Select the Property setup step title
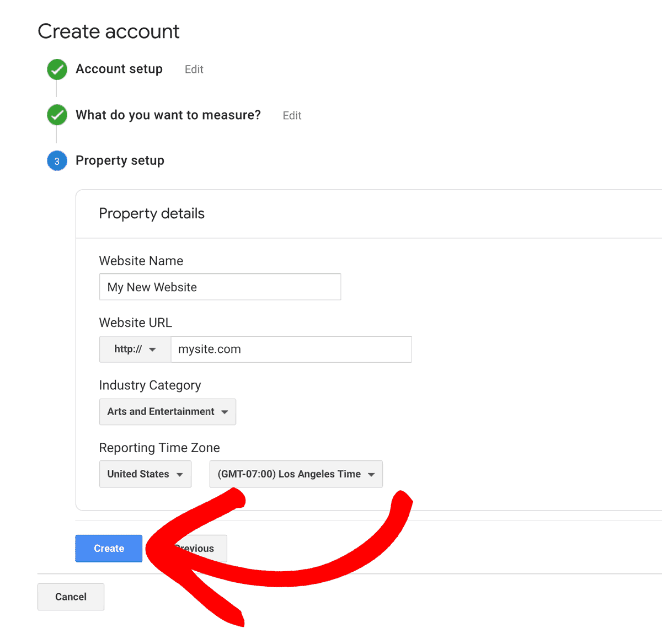The image size is (662, 644). 120,160
